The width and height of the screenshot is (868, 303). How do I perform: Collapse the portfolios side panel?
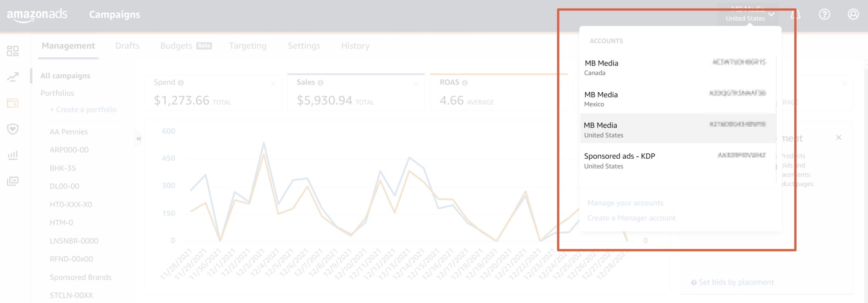[139, 139]
